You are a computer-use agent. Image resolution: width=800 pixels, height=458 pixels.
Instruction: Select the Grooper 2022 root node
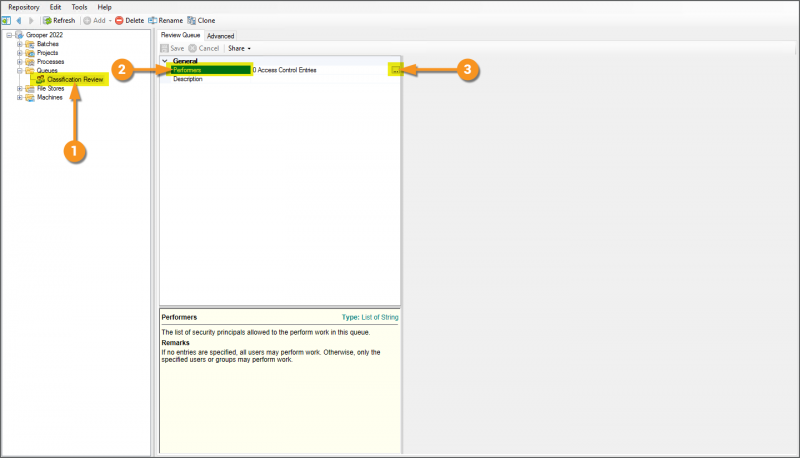coord(44,35)
